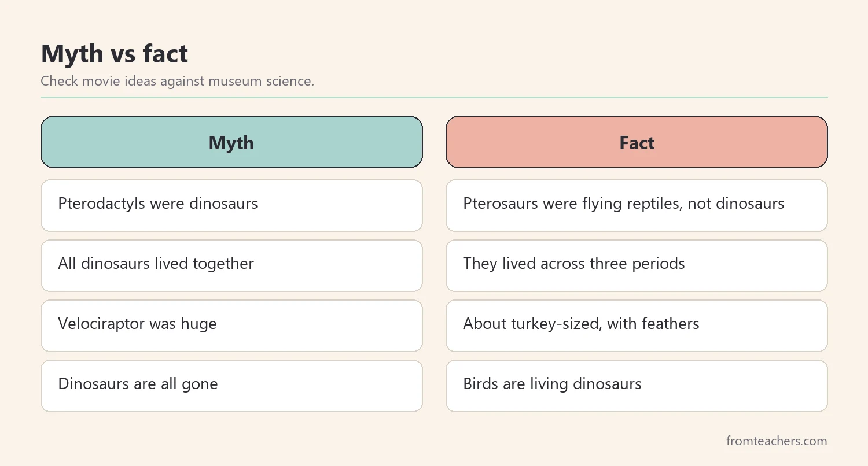Screen dimensions: 868x466
Task: Click the "Dinosaurs are all gone" card
Action: point(231,386)
